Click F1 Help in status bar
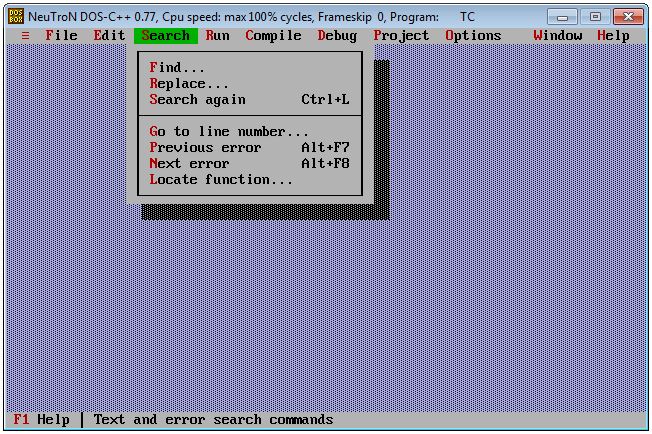The width and height of the screenshot is (652, 434). pos(41,419)
